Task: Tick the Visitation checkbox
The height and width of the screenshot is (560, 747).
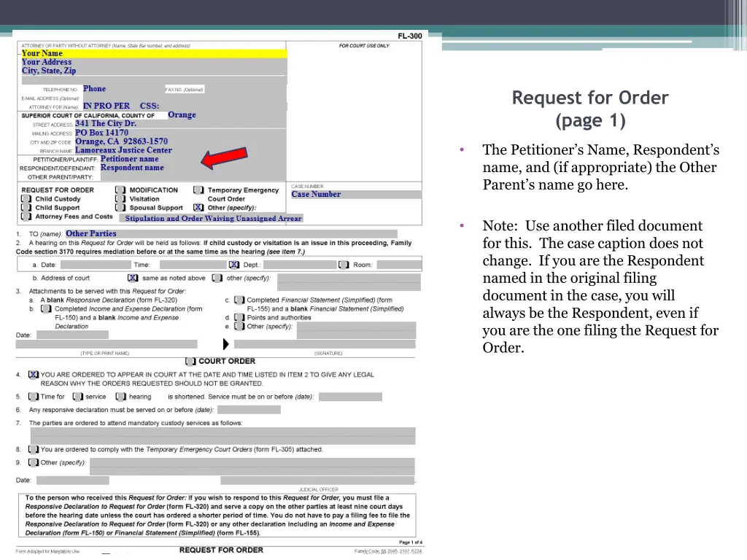Action: 120,199
